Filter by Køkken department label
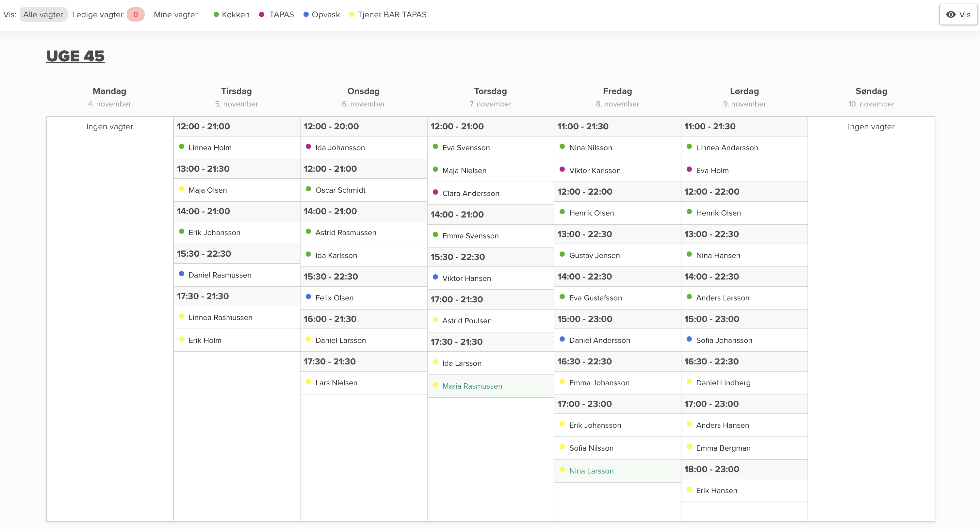This screenshot has height=529, width=980. (x=236, y=14)
